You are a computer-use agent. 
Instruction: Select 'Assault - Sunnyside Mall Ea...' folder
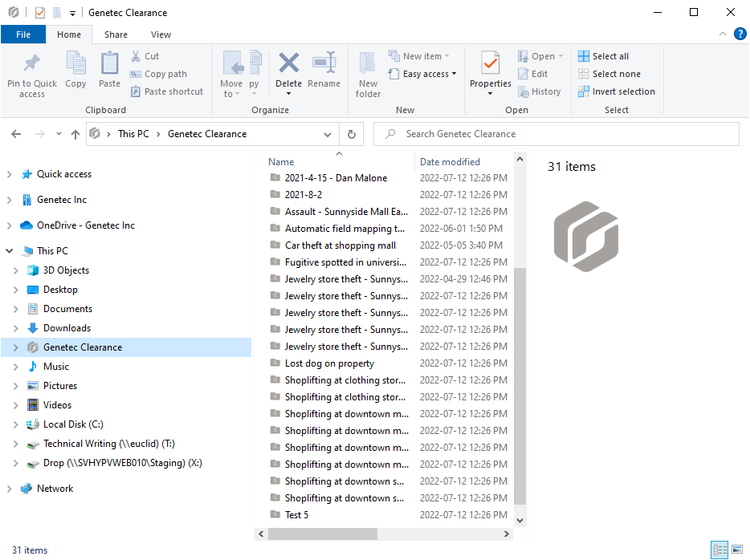click(x=346, y=212)
